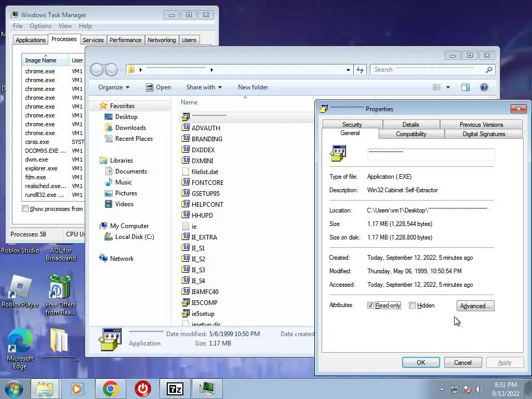Click the change view icon in Explorer
The image size is (532, 399).
[436, 87]
